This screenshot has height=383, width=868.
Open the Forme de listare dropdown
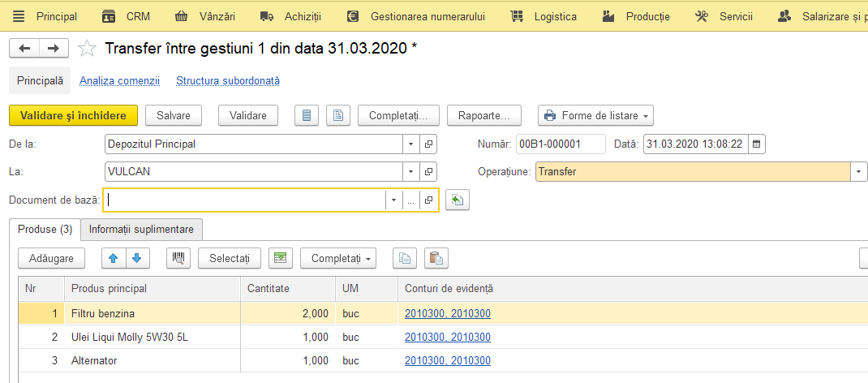tap(595, 116)
